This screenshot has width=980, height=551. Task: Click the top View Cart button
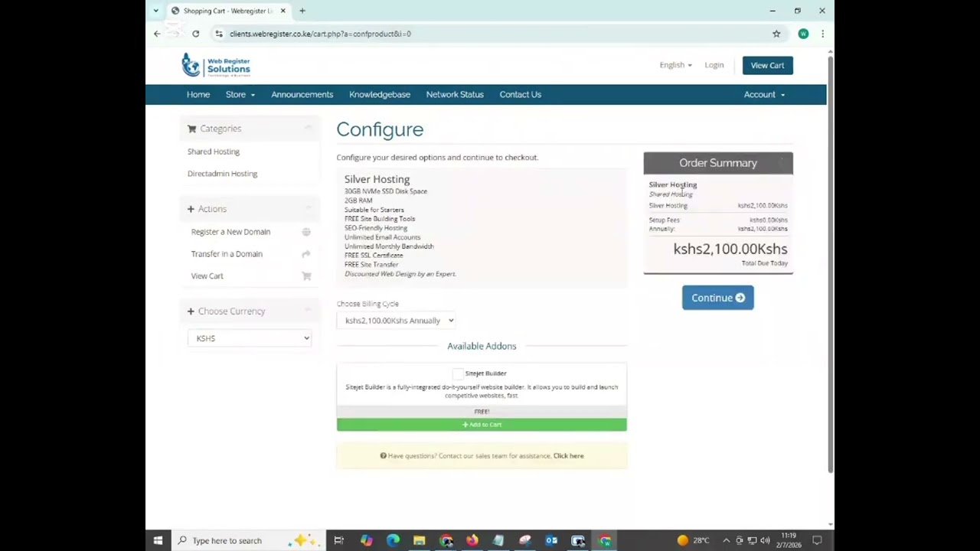click(767, 65)
